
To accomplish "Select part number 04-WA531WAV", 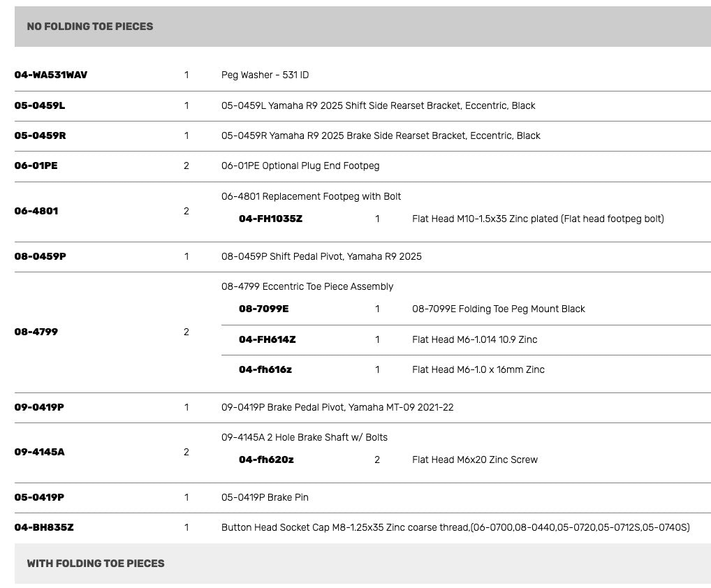I will (51, 75).
